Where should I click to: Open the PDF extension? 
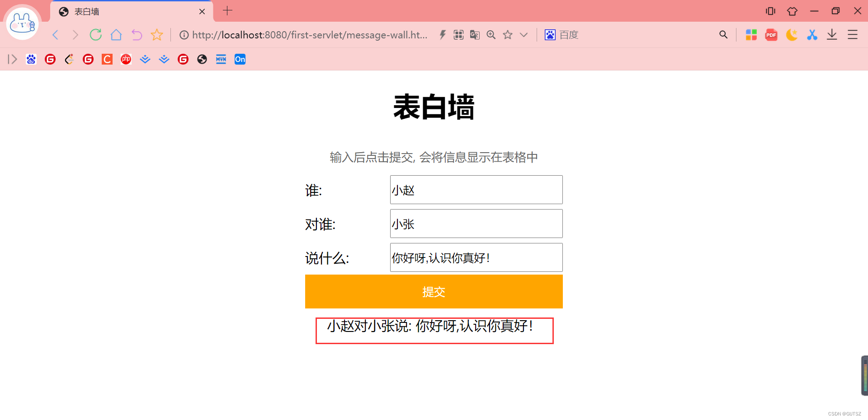(x=771, y=35)
